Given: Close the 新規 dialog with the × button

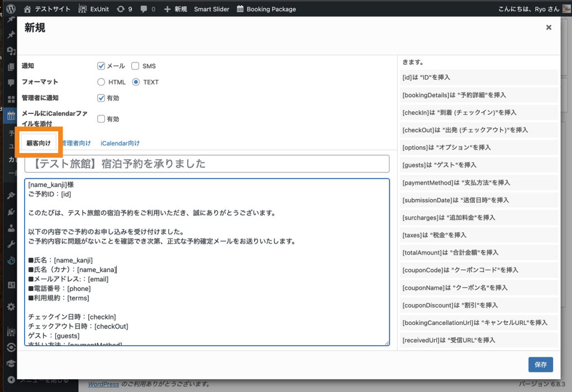Looking at the screenshot, I should pos(549,27).
